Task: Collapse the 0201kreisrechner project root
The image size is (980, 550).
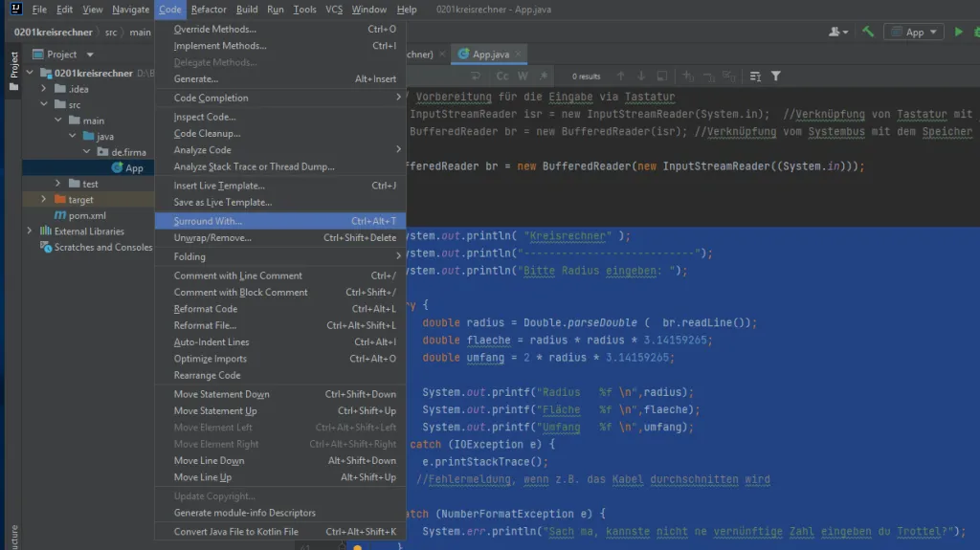Action: point(30,73)
